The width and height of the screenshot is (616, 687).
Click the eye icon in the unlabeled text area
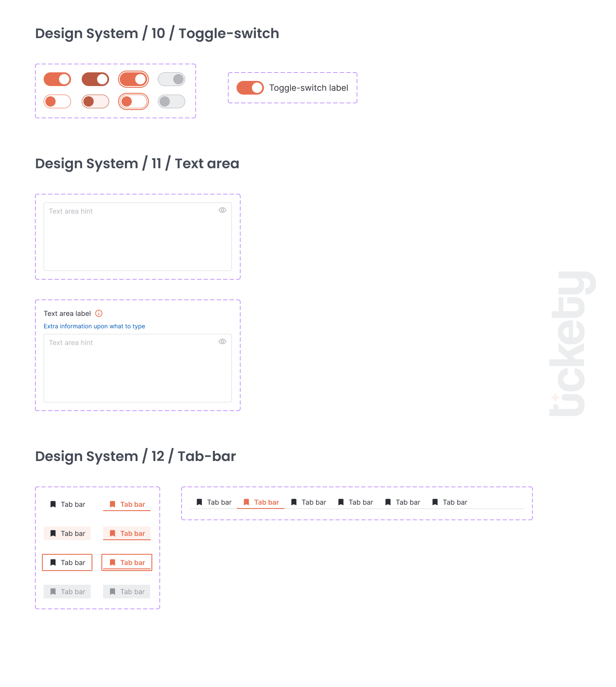222,210
